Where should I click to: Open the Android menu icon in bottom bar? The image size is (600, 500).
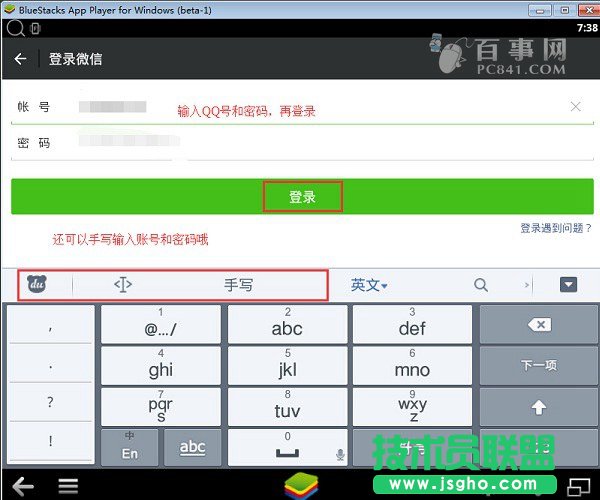click(68, 486)
